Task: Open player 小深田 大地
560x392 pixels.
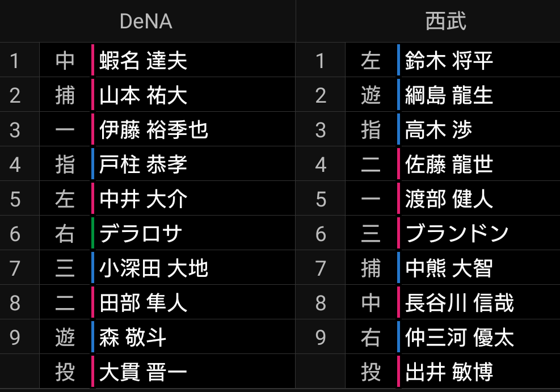Action: [154, 268]
